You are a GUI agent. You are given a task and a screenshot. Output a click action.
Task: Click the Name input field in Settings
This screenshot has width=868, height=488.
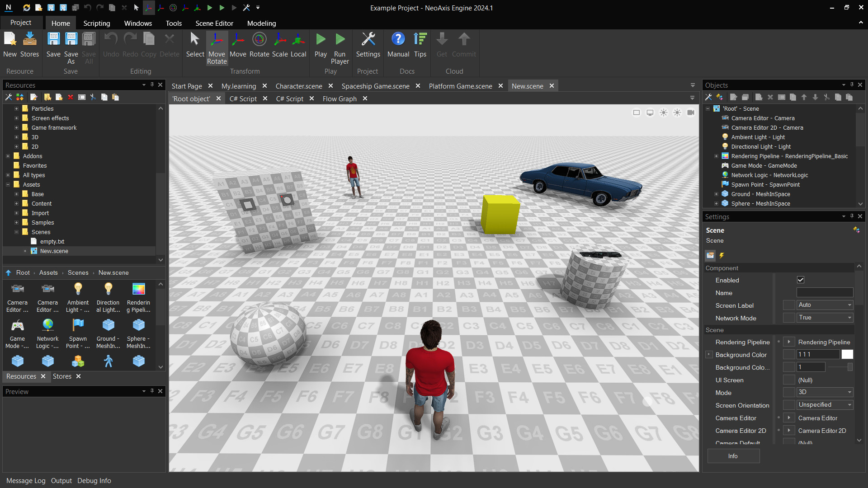coord(824,293)
